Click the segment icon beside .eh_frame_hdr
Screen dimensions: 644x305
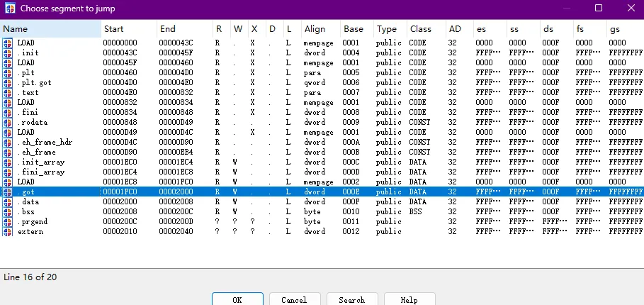[7, 142]
